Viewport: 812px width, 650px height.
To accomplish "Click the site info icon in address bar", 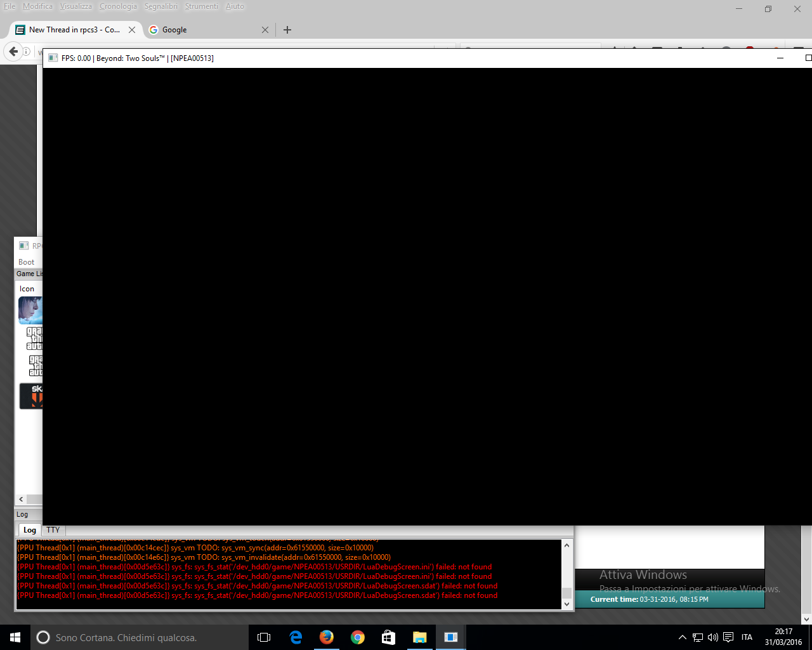I will point(27,51).
